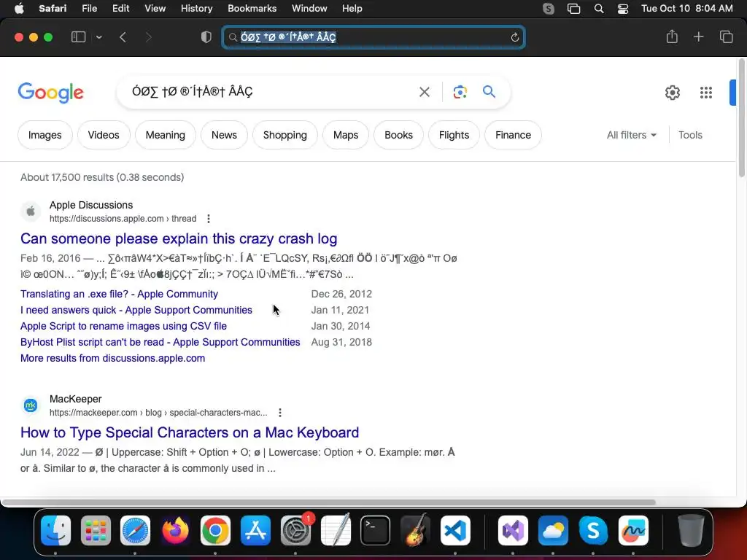Click the forward navigation arrow

[x=149, y=37]
